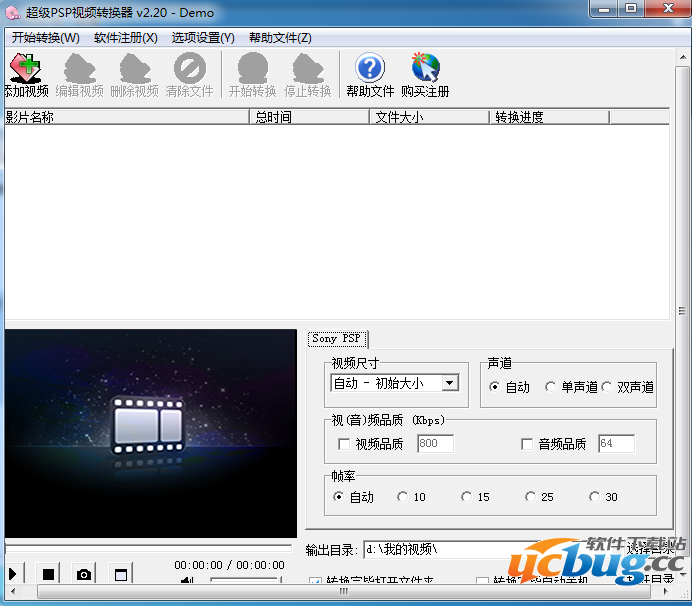Click the camera snapshot icon
This screenshot has width=692, height=606.
(84, 574)
